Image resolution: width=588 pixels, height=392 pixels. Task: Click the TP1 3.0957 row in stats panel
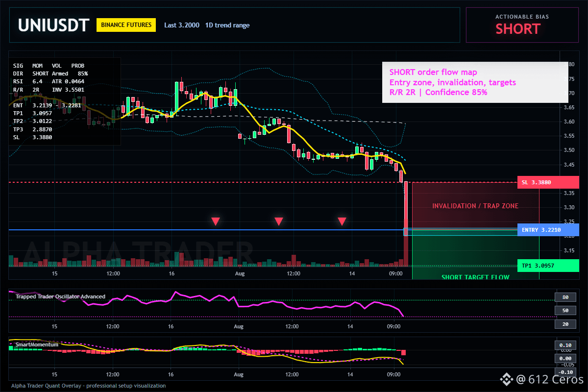pos(33,113)
